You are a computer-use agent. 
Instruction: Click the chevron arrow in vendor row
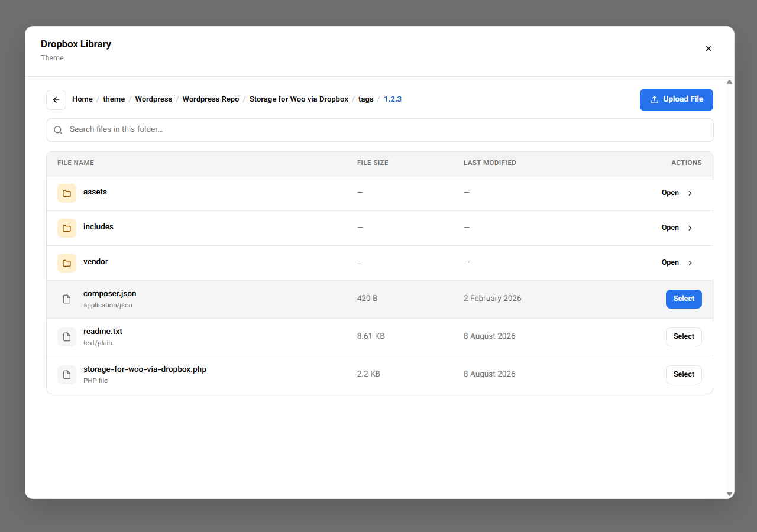pyautogui.click(x=690, y=263)
